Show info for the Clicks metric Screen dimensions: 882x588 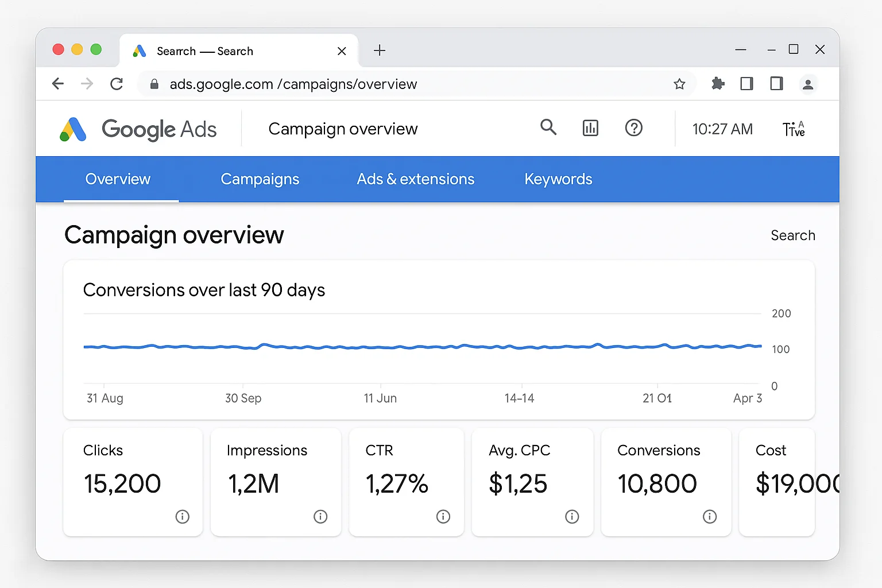182,517
